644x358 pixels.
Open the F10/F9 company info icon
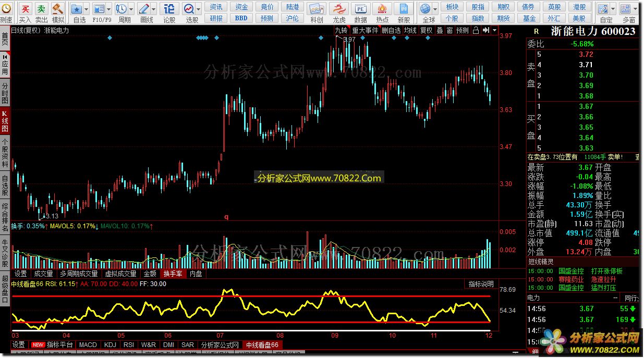coord(99,9)
